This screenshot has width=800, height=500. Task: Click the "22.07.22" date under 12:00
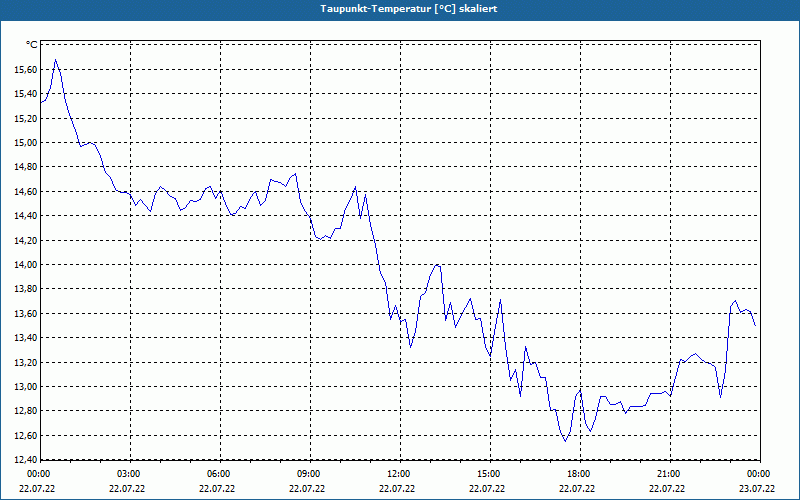(x=397, y=489)
